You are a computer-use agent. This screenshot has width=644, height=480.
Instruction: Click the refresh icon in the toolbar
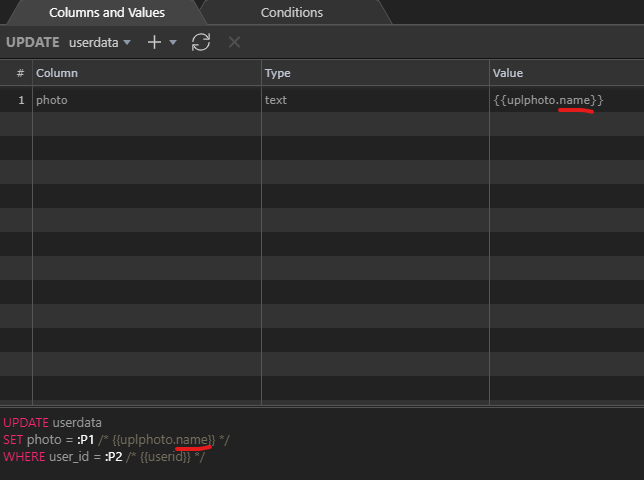coord(201,42)
